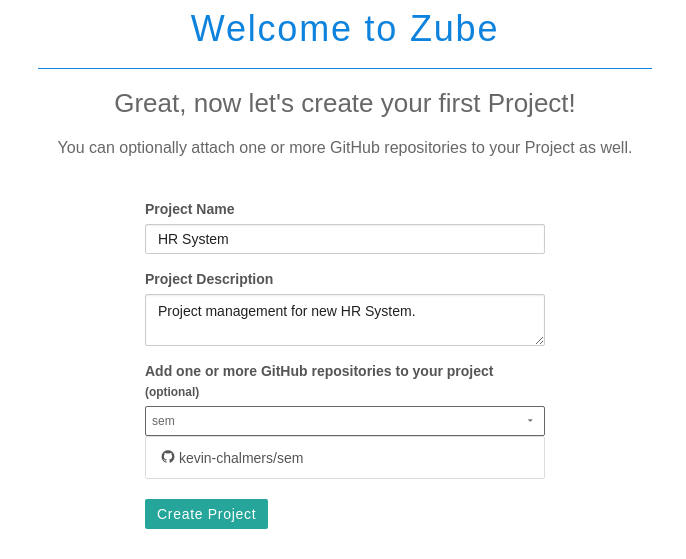The width and height of the screenshot is (686, 559).
Task: Focus repository search box containing 'sem'
Action: coord(330,421)
